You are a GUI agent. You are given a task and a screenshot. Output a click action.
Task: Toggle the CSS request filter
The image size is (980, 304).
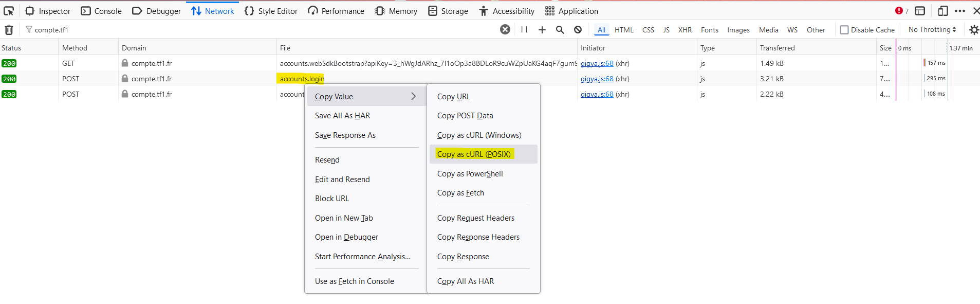tap(648, 30)
